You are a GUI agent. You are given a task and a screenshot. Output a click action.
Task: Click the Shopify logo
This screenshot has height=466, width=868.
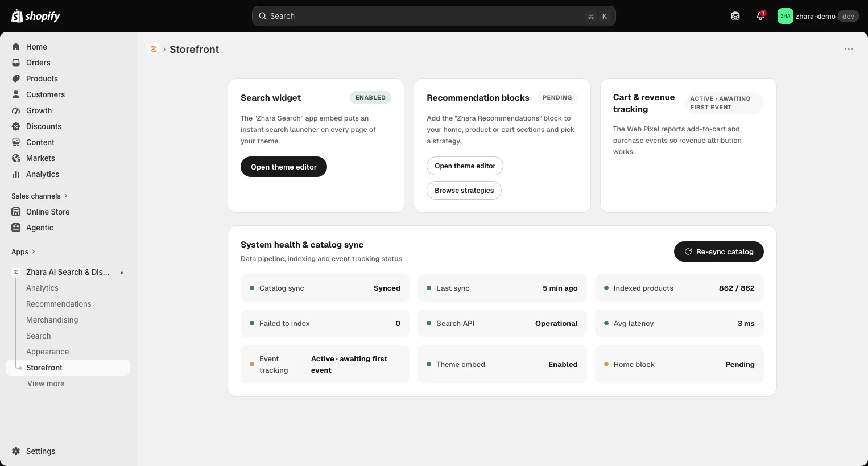(x=36, y=16)
